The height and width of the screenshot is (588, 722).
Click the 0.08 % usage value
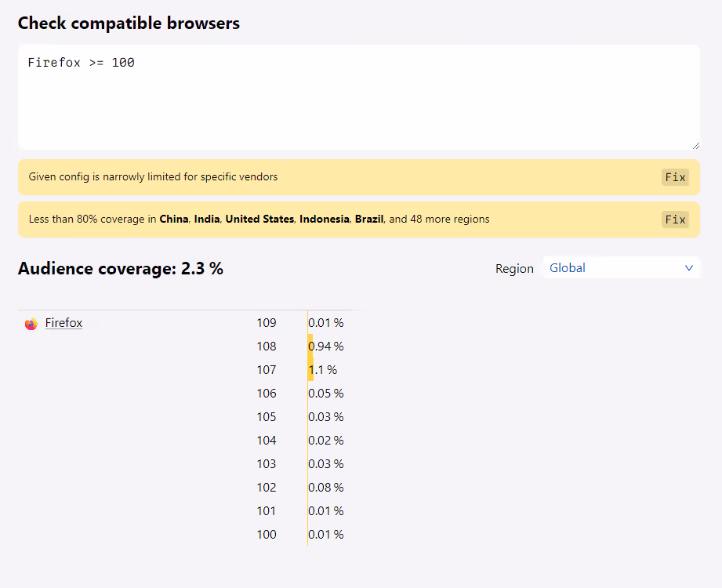pos(326,487)
